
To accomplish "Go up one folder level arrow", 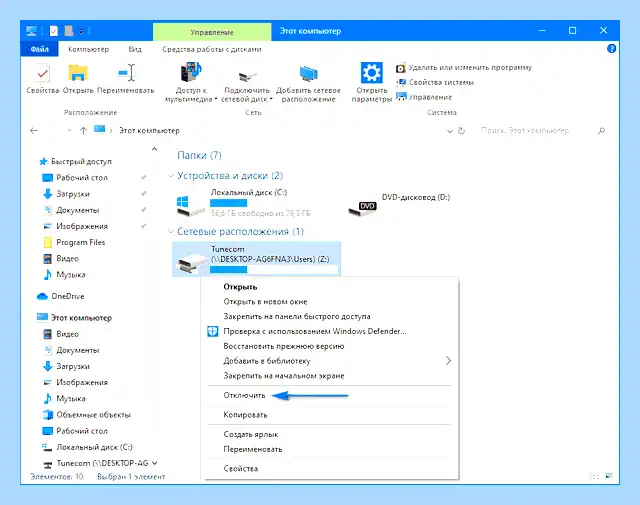I will coord(83,131).
